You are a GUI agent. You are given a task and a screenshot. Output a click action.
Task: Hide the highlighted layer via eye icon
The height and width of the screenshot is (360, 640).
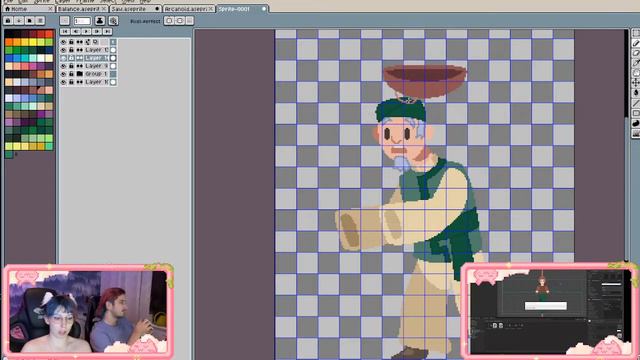63,58
